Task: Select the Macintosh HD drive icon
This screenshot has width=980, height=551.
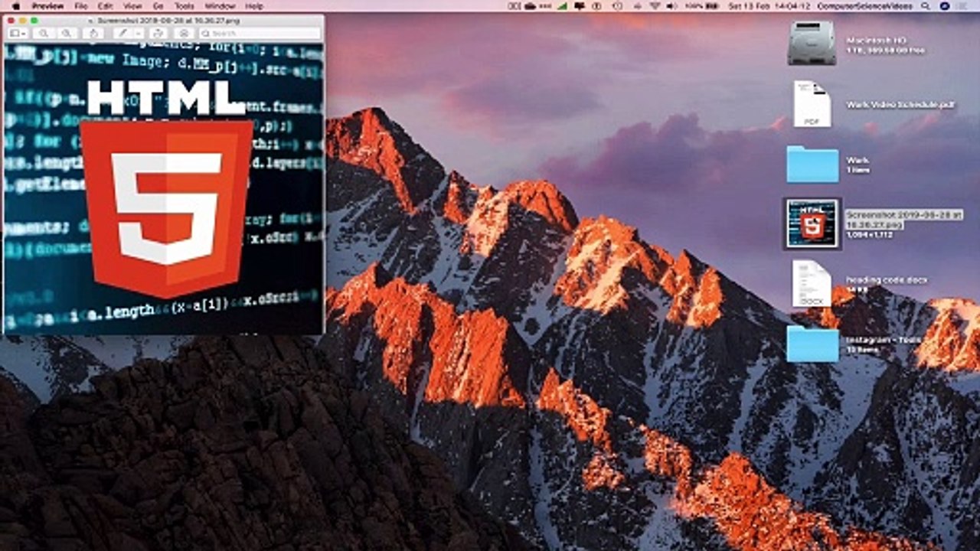Action: [812, 43]
